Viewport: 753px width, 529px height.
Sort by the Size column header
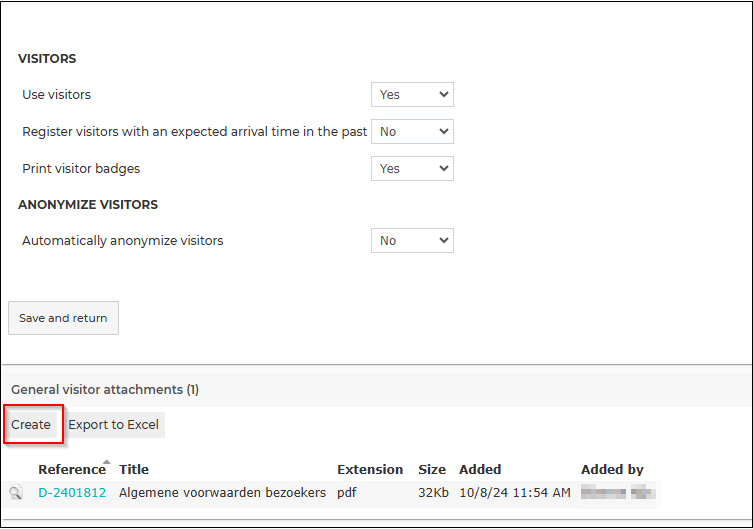tap(432, 469)
